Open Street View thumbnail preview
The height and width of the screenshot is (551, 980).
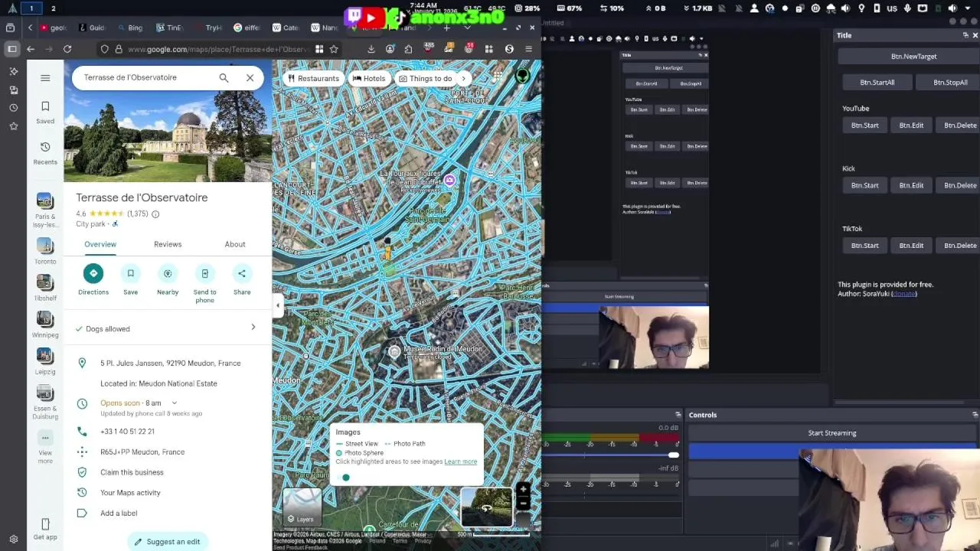[x=487, y=507]
